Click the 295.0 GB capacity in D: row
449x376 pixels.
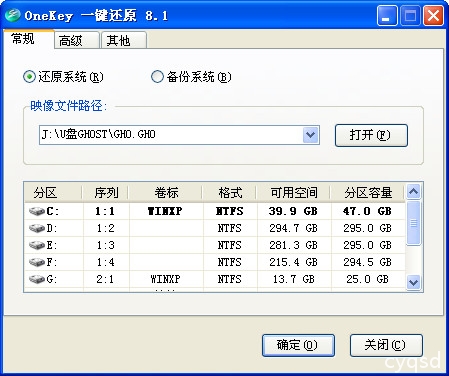367,228
